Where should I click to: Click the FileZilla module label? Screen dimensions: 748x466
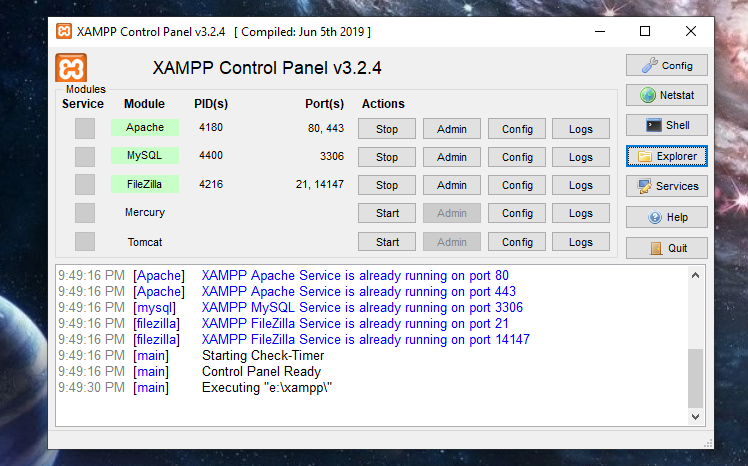click(x=145, y=184)
